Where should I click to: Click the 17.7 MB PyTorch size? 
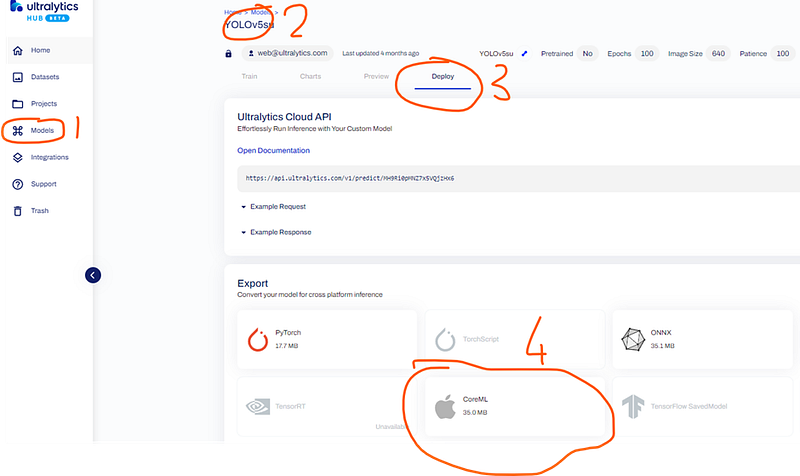pos(287,346)
